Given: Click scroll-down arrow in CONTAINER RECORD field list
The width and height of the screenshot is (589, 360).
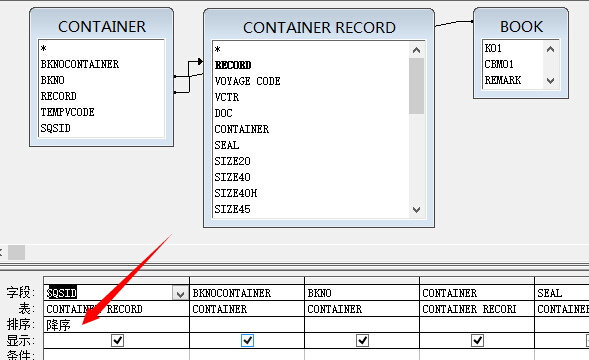Looking at the screenshot, I should [416, 210].
